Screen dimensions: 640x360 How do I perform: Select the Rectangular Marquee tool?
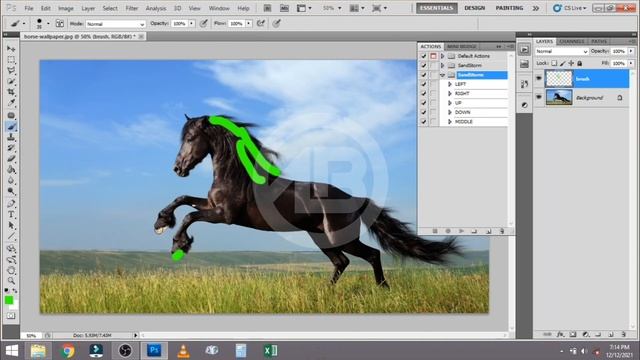(11, 60)
